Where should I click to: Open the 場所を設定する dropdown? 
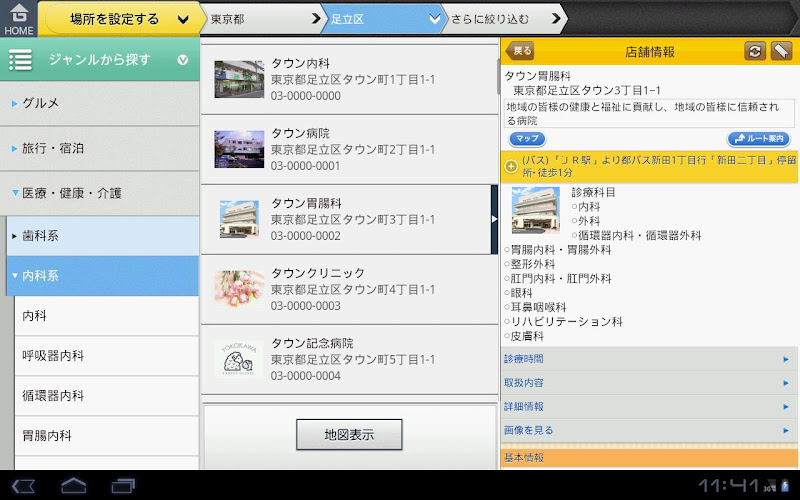123,19
